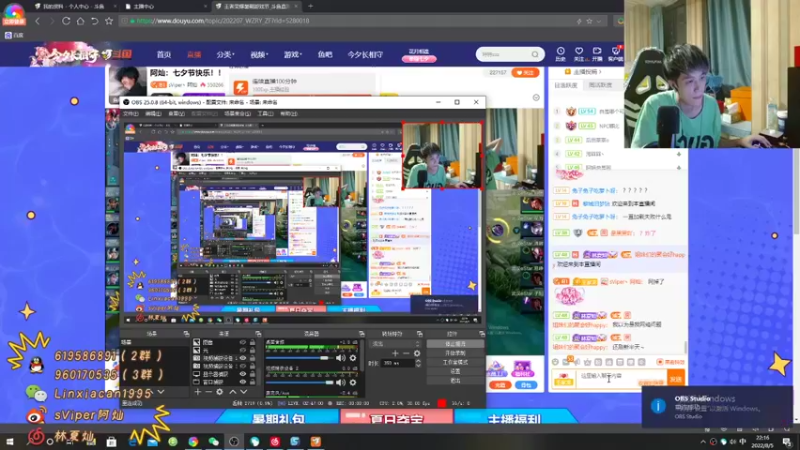This screenshot has height=450, width=800.
Task: Adjust transition duration stepper arrows
Action: click(x=418, y=363)
